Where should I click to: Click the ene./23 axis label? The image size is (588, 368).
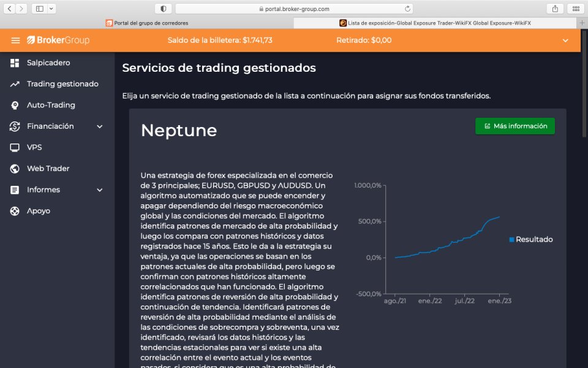click(500, 301)
